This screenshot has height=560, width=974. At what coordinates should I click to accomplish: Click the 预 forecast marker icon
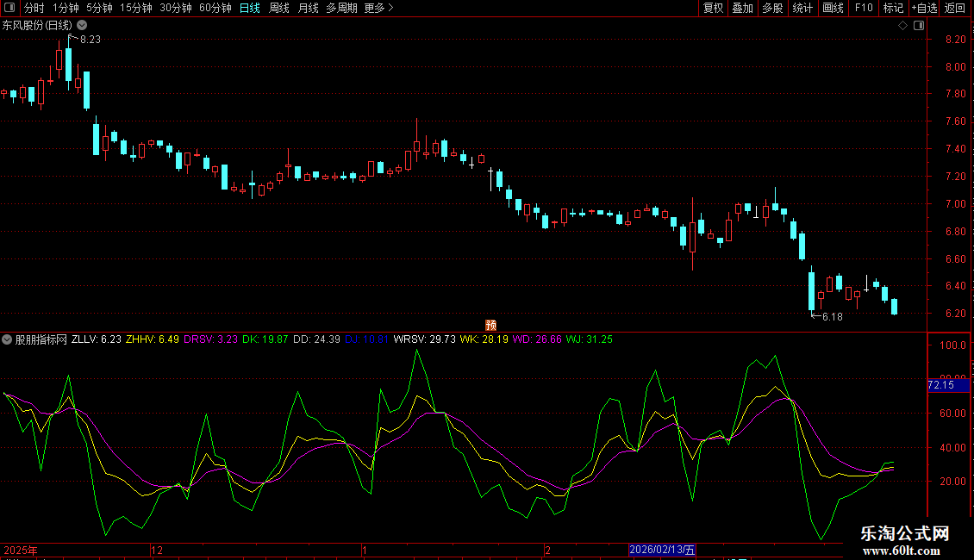tap(490, 326)
